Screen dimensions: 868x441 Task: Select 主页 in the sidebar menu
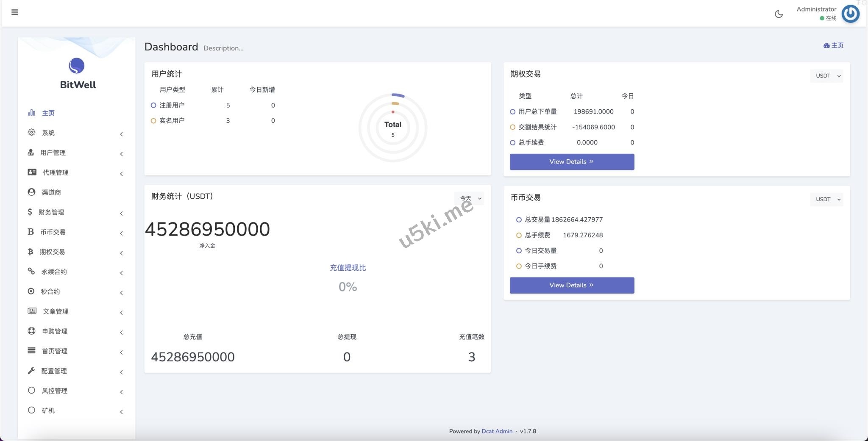(x=48, y=113)
